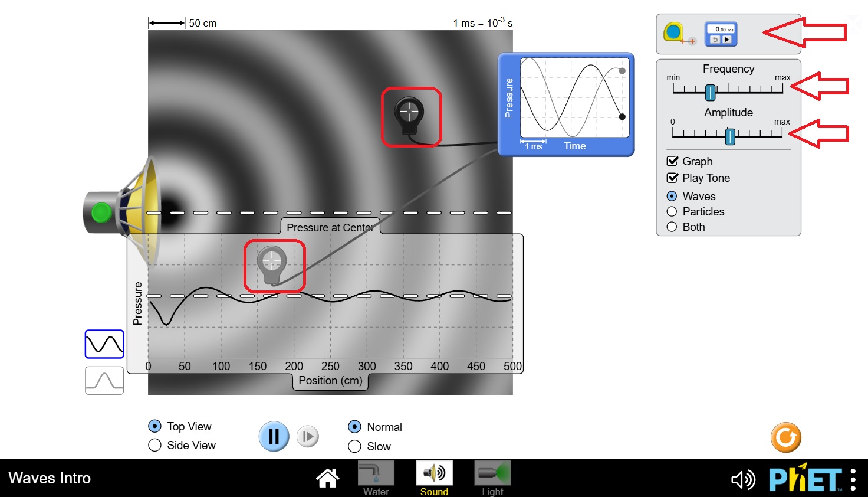Choose Both waves and particles view
868x497 pixels.
[x=672, y=227]
